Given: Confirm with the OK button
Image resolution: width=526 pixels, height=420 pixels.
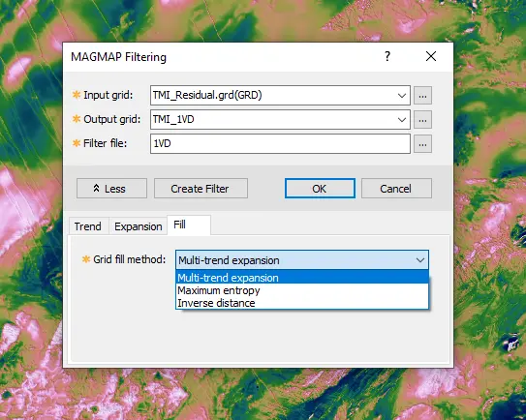Looking at the screenshot, I should click(320, 189).
